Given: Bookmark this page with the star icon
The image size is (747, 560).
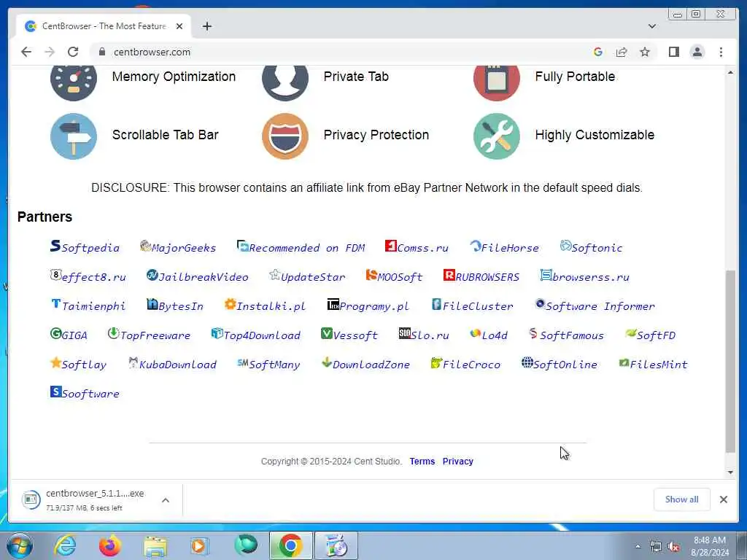Looking at the screenshot, I should [x=645, y=52].
